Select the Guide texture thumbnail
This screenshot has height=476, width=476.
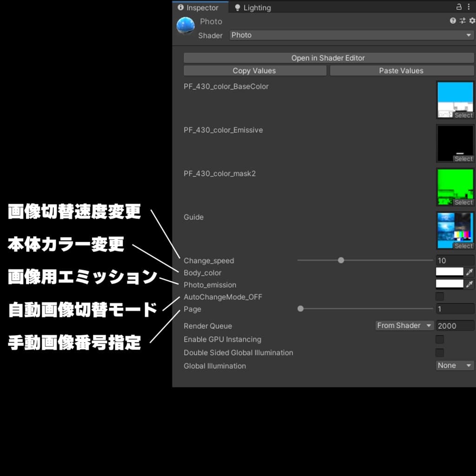(x=455, y=230)
